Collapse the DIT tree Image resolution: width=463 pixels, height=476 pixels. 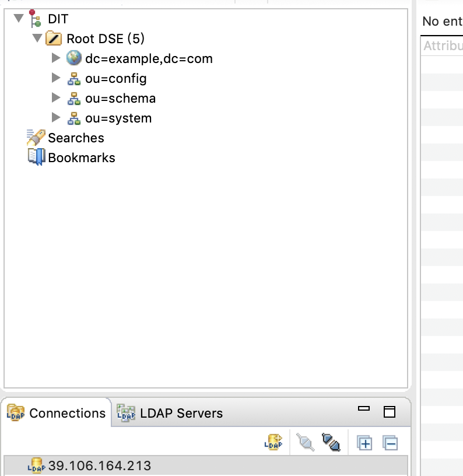(19, 18)
